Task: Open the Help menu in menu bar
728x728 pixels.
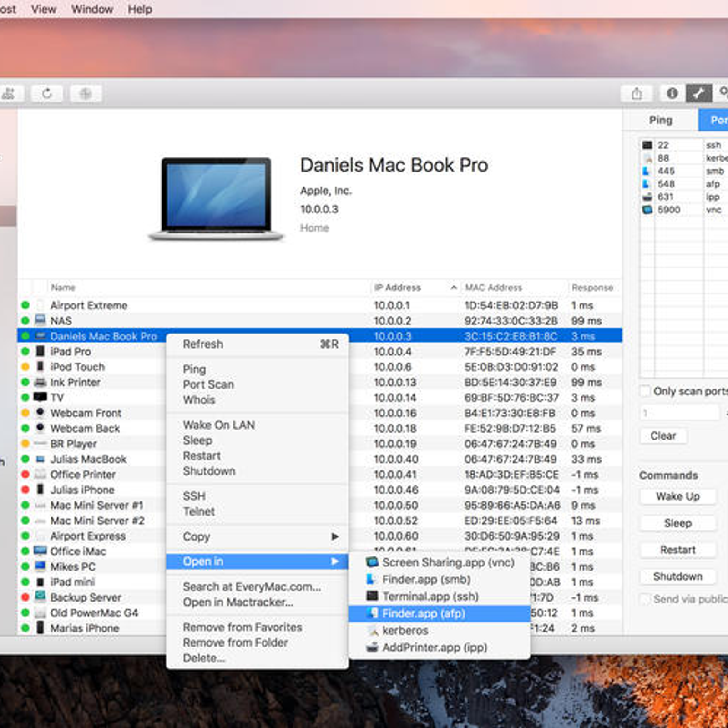Action: pos(140,9)
